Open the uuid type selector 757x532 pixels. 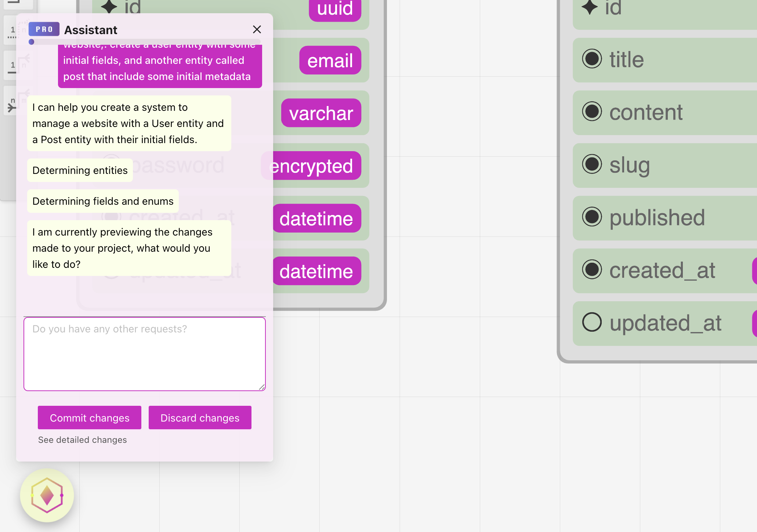[335, 9]
